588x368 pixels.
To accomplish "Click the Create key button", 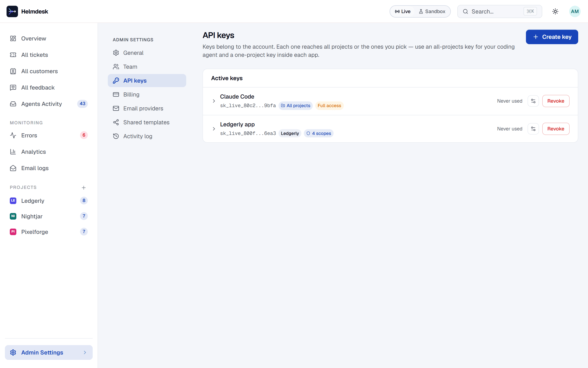I will (552, 37).
